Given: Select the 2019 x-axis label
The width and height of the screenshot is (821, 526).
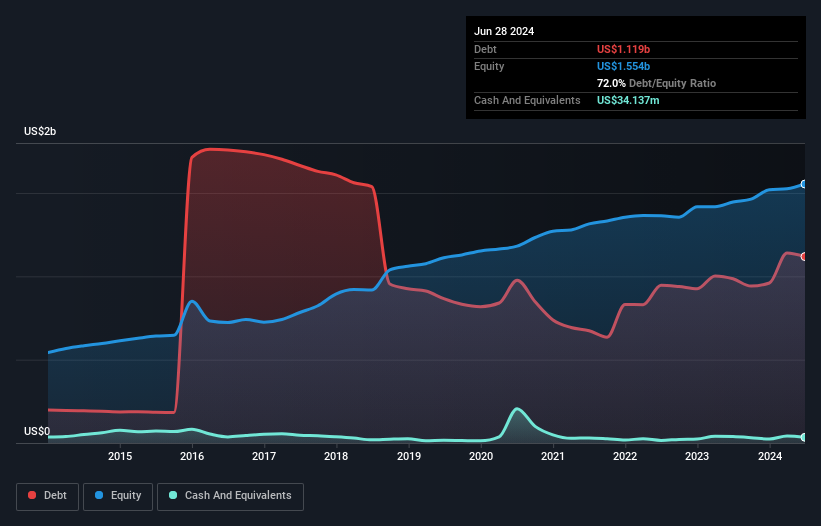Looking at the screenshot, I should click(409, 456).
